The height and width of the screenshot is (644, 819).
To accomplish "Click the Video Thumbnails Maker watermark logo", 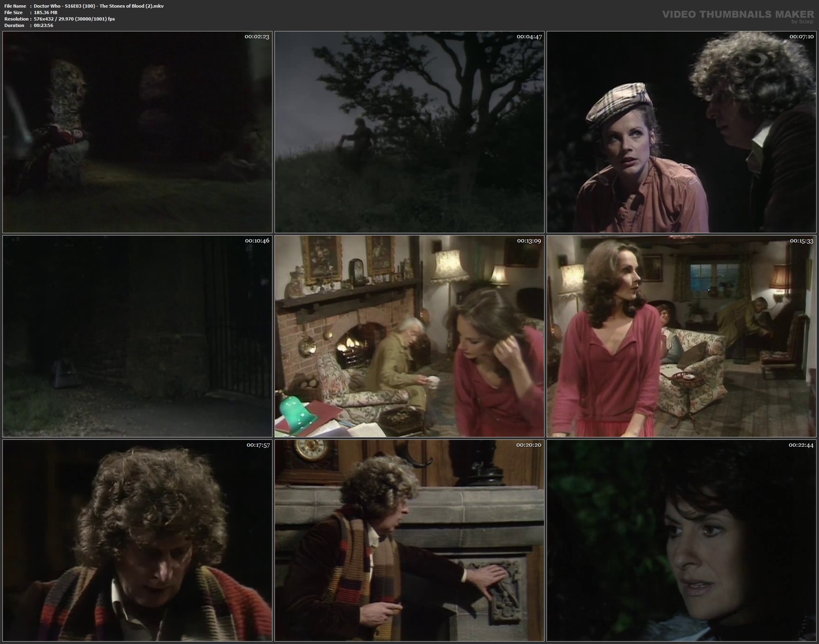I will pyautogui.click(x=738, y=14).
